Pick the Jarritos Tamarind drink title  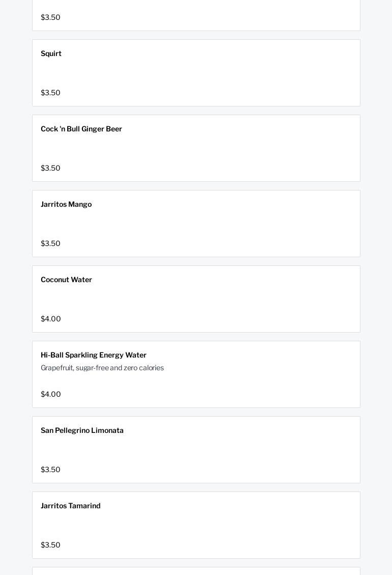pyautogui.click(x=70, y=506)
